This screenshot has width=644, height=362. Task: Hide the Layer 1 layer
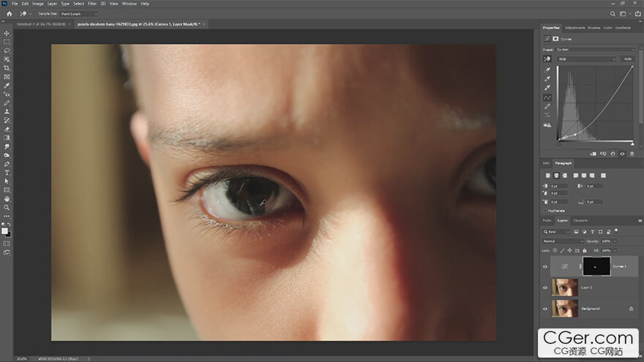545,287
